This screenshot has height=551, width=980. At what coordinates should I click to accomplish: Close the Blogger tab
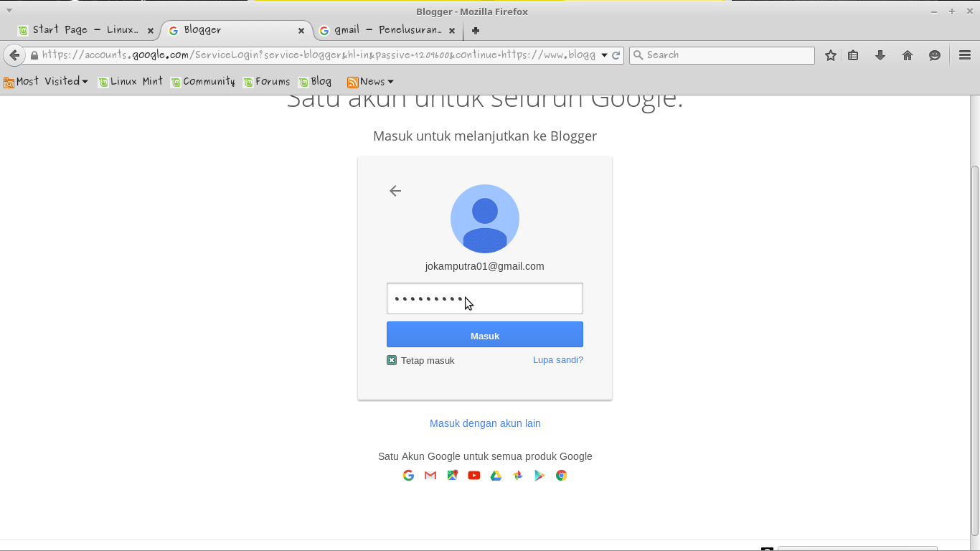[301, 31]
